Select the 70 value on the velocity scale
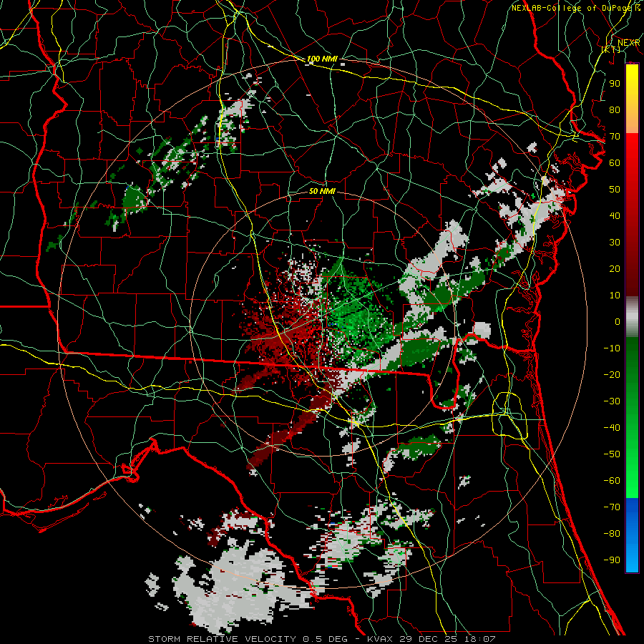The height and width of the screenshot is (644, 644). [x=615, y=137]
